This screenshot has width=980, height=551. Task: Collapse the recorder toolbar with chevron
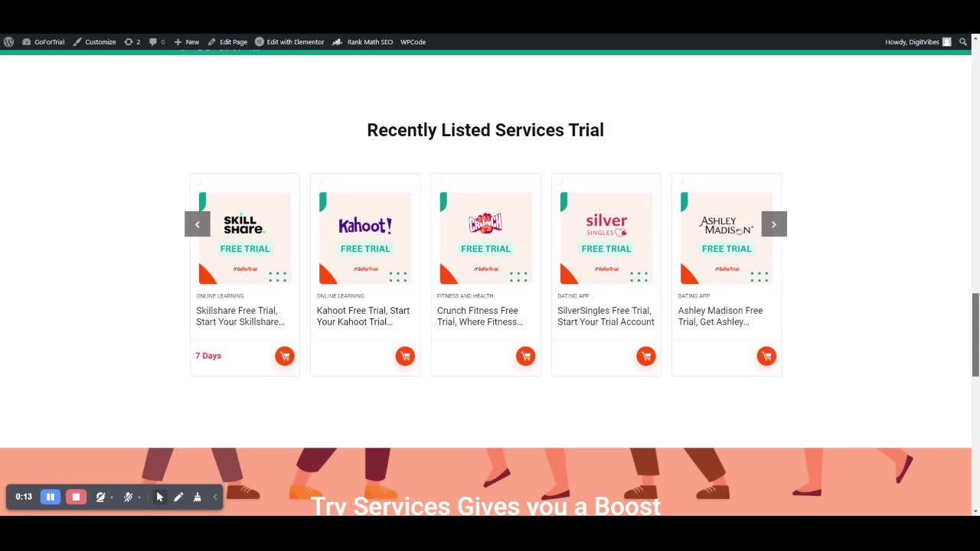[x=215, y=497]
